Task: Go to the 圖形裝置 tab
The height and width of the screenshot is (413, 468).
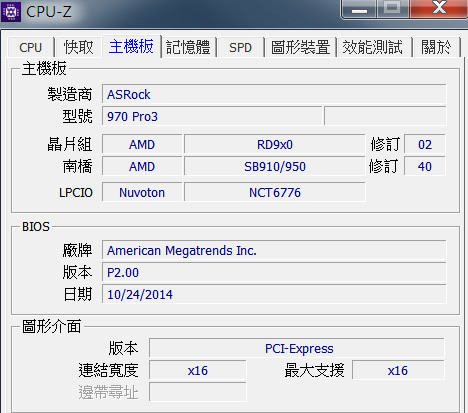Action: click(x=300, y=47)
